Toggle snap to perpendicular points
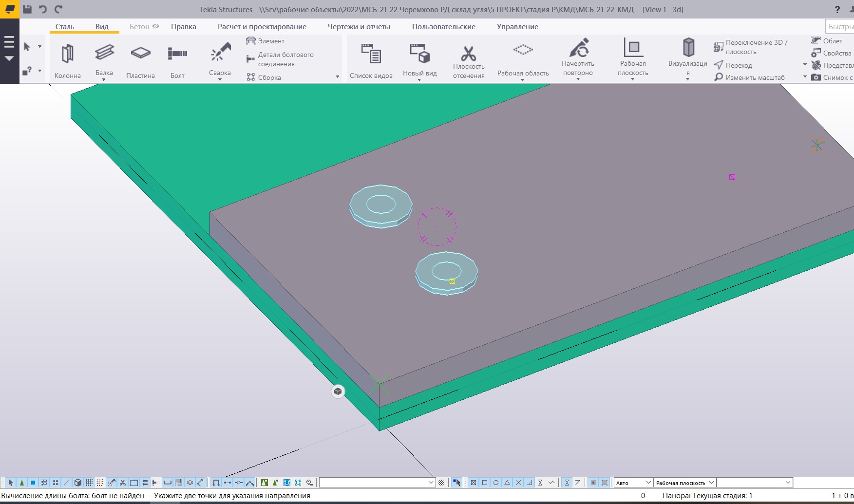 530,483
